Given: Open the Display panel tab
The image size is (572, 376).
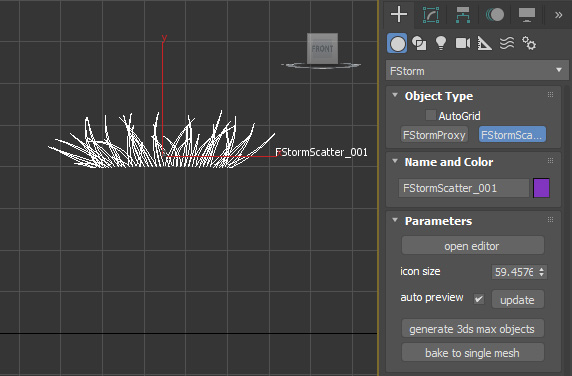Looking at the screenshot, I should 527,15.
